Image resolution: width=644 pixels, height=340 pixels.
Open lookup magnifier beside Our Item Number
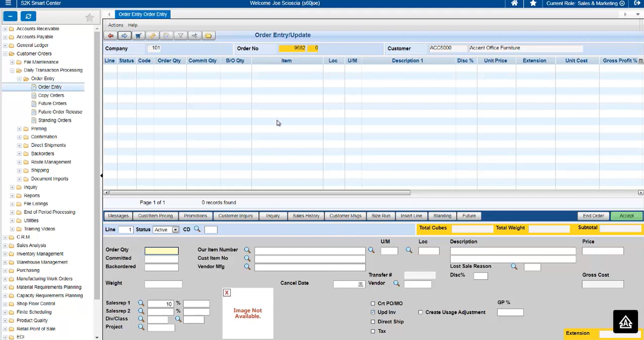tap(247, 250)
